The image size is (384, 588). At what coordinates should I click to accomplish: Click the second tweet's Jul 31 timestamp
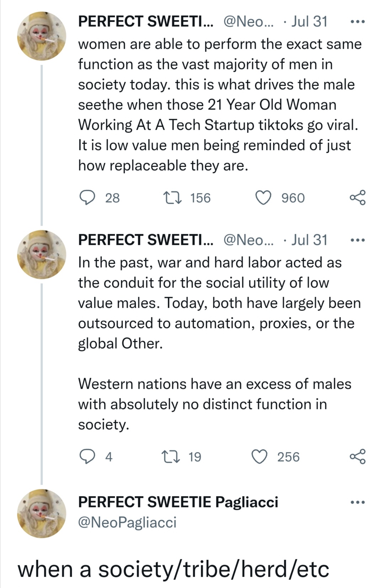pyautogui.click(x=309, y=240)
